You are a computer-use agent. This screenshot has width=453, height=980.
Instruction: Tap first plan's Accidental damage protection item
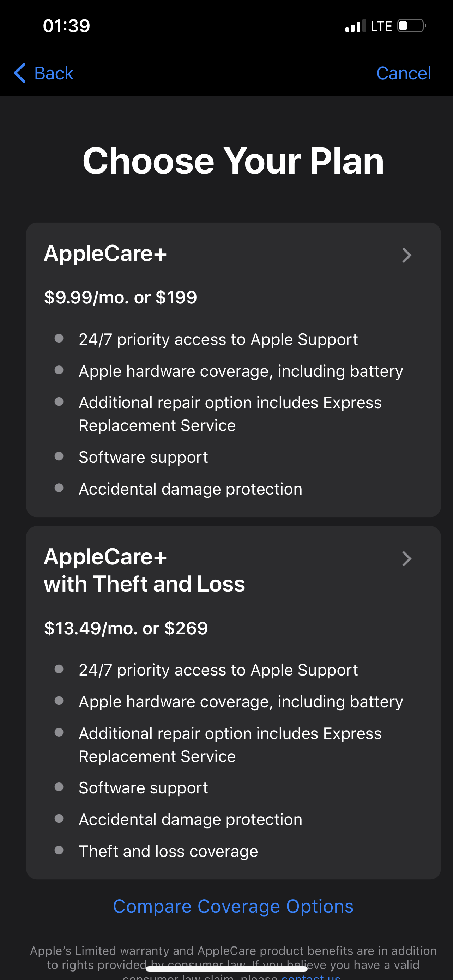click(190, 489)
